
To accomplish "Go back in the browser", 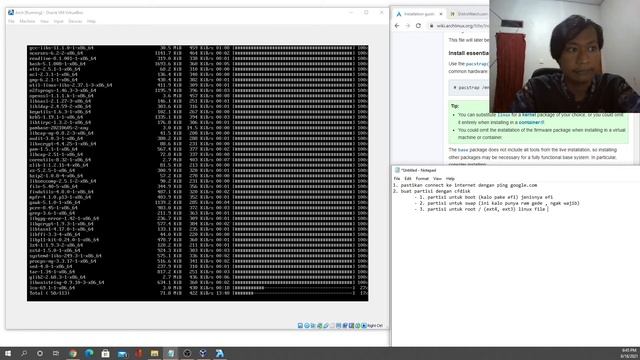I will [397, 26].
